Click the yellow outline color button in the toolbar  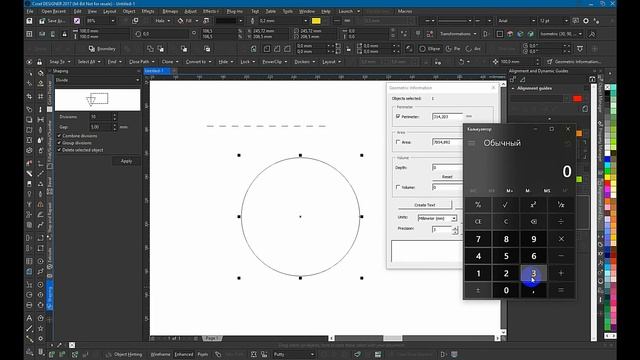click(316, 20)
